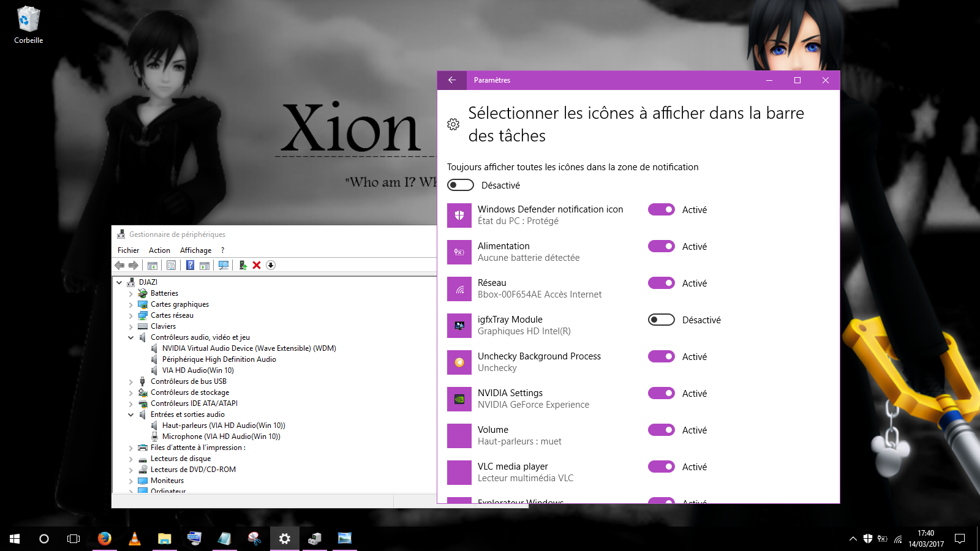Turn off Windows Defender notification icon toggle
Screen dimensions: 980x551
pos(661,209)
